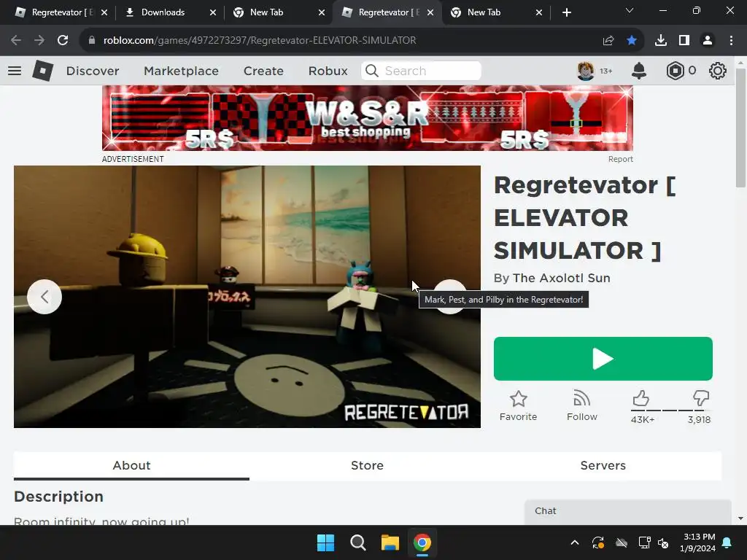Open Windows taskbar search

click(357, 542)
